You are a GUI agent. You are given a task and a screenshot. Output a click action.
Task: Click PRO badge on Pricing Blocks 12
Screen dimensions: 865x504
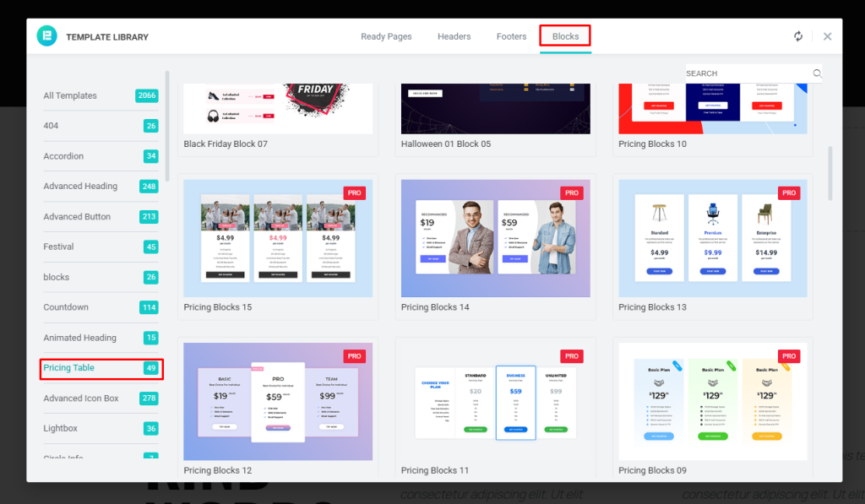click(354, 356)
